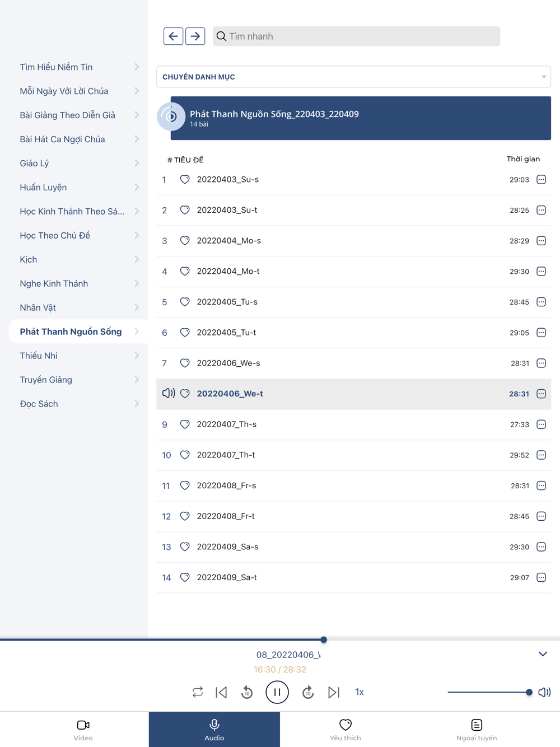This screenshot has width=560, height=747.
Task: Open more options for 20220408_Fr-t
Action: [x=541, y=516]
